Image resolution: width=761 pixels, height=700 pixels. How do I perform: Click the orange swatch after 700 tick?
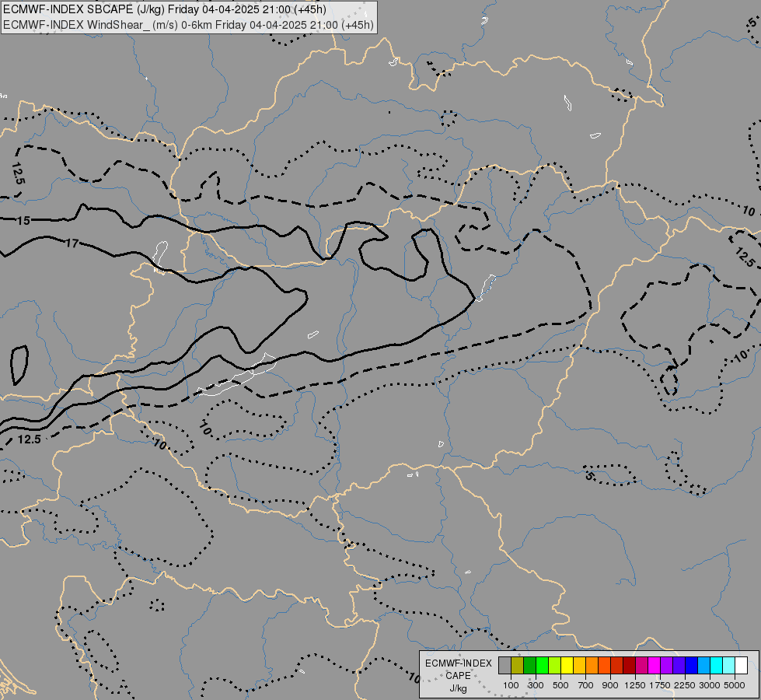pos(592,665)
